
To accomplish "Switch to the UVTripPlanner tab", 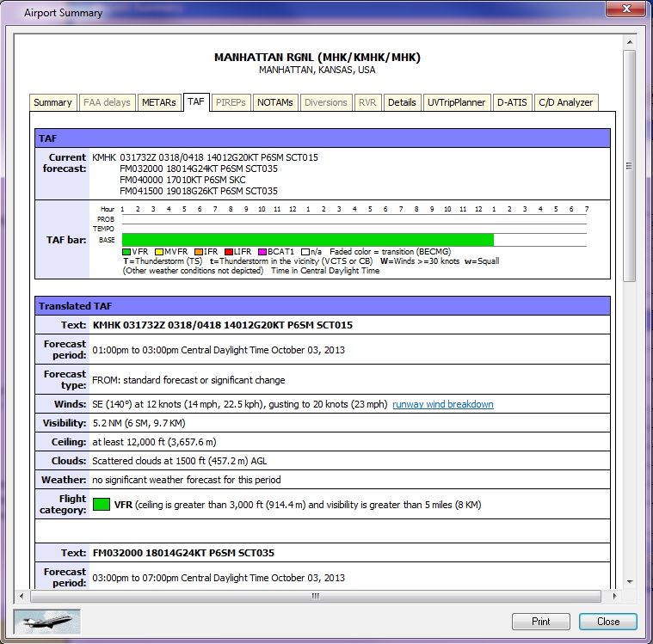I will (456, 102).
